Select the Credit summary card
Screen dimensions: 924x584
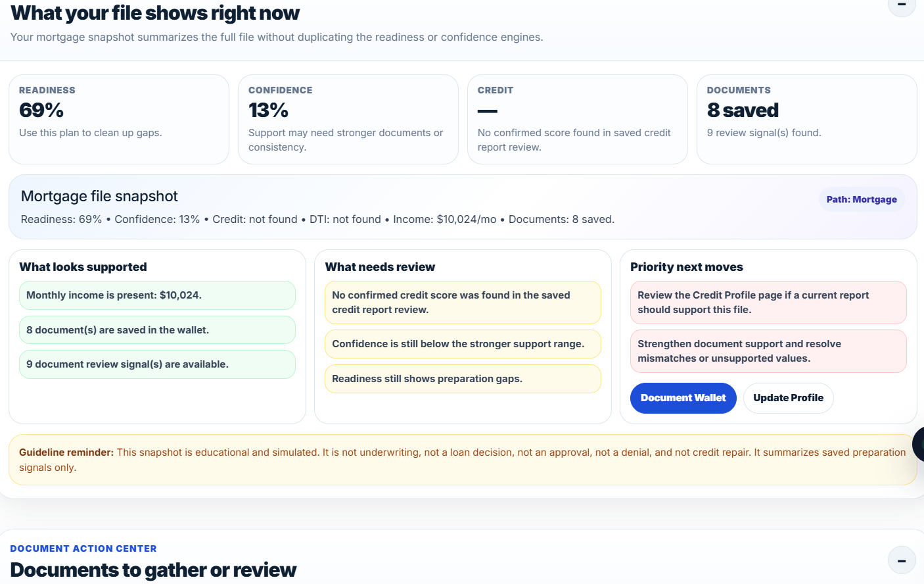coord(578,119)
